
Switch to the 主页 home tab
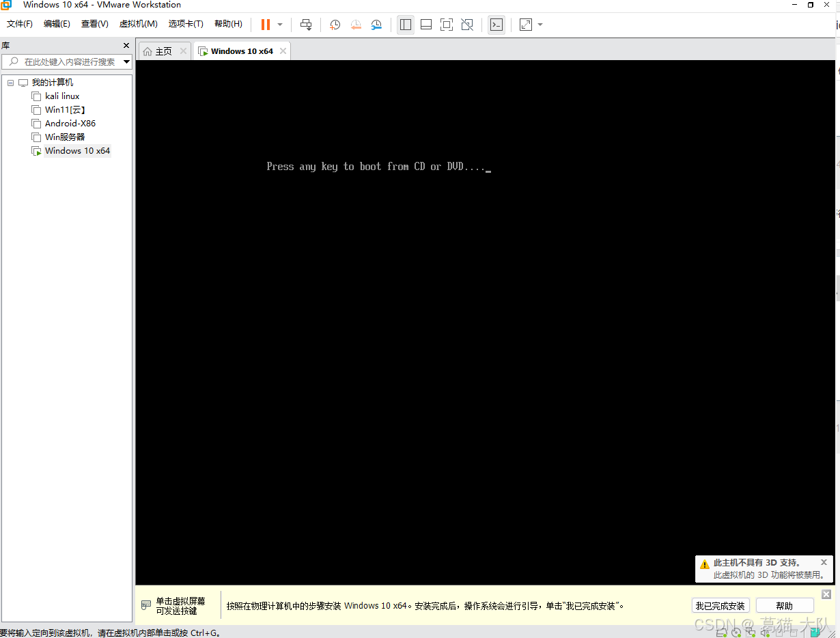coord(163,51)
